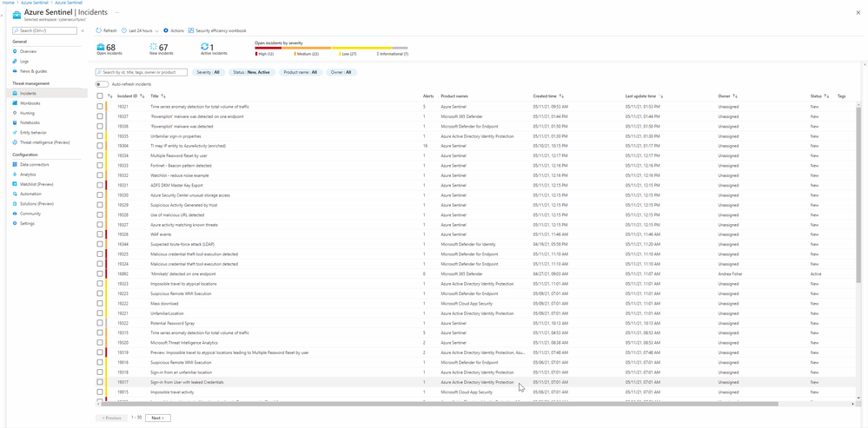Image resolution: width=868 pixels, height=428 pixels.
Task: Open the Product name : All filter
Action: (300, 72)
